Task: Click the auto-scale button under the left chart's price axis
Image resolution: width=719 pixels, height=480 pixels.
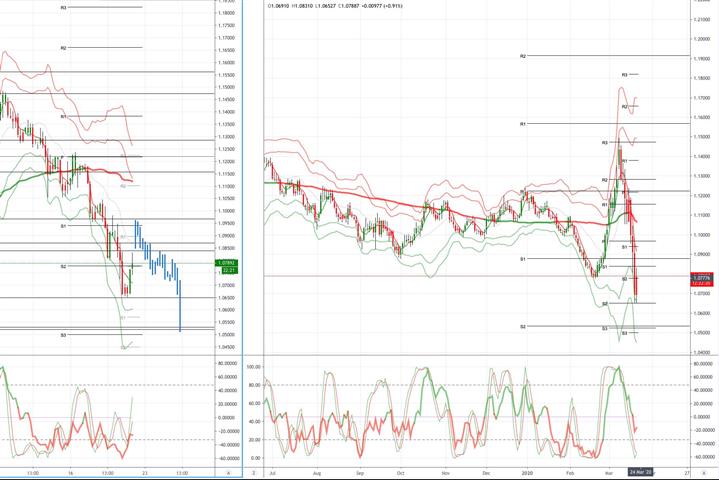Action: click(229, 473)
